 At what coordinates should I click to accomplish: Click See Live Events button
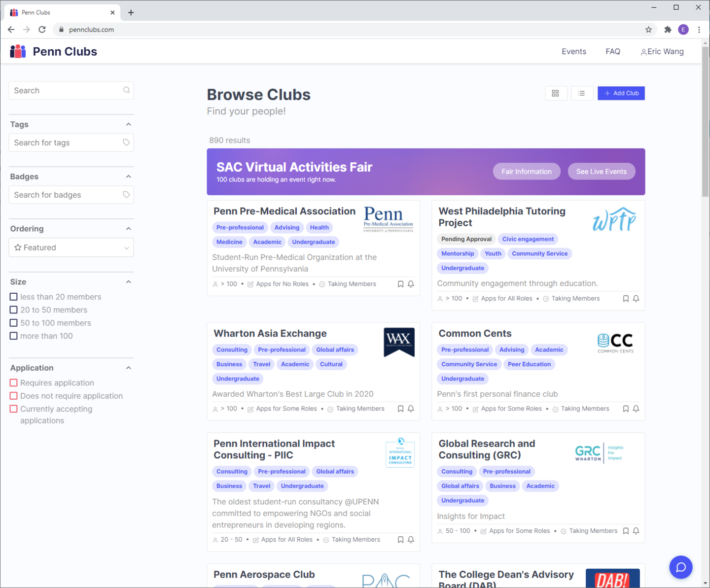click(602, 172)
